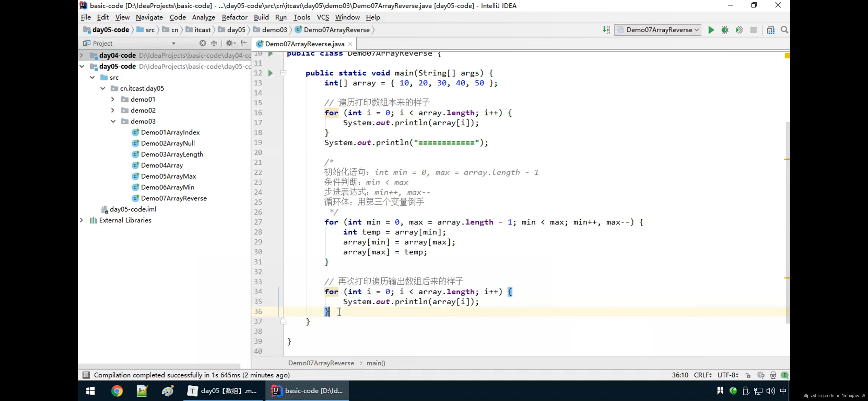Open Project panel settings gear icon
This screenshot has width=868, height=401.
(x=230, y=43)
